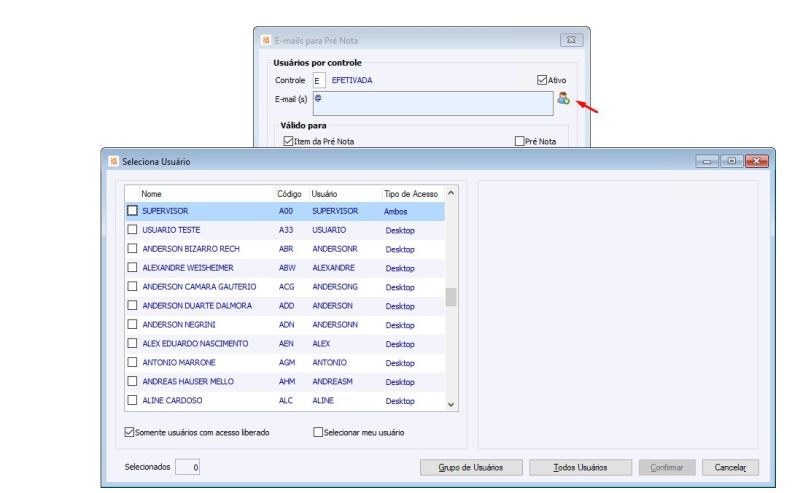Click the ANDERSONG username cell
The height and width of the screenshot is (493, 800).
tap(335, 286)
